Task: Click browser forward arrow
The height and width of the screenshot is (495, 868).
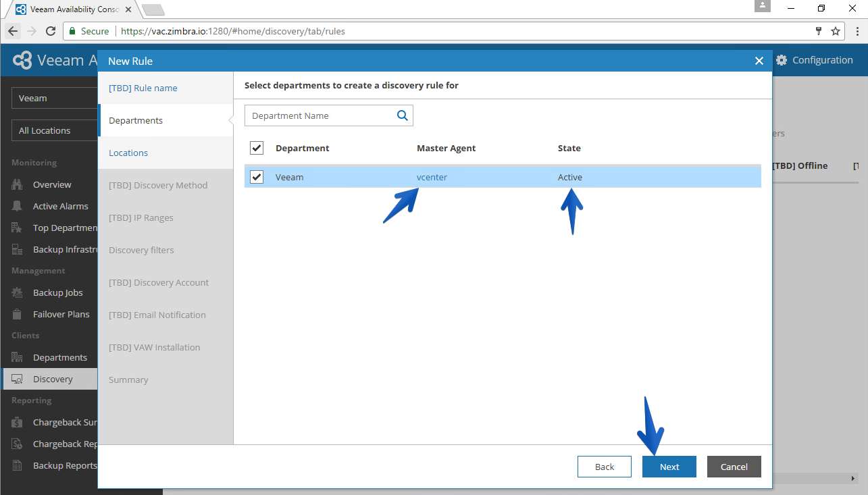Action: (x=32, y=31)
